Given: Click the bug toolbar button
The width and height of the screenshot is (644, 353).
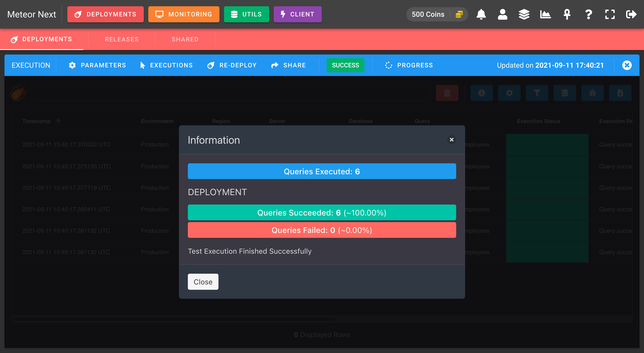Looking at the screenshot, I should 592,93.
